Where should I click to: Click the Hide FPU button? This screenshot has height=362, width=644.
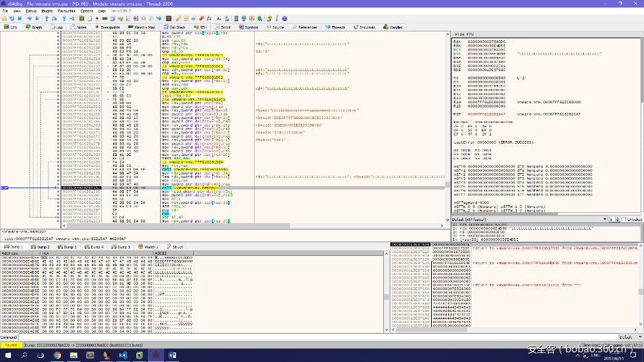(464, 34)
